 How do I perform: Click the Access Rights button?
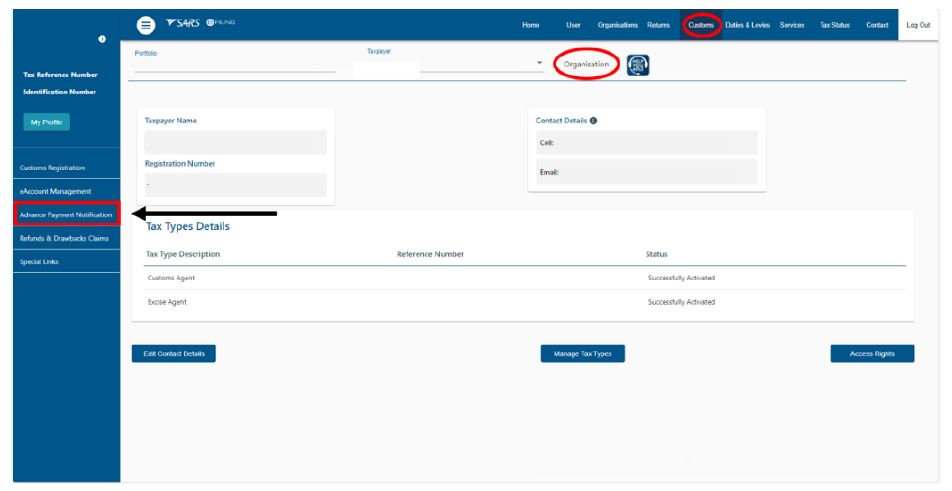click(872, 354)
